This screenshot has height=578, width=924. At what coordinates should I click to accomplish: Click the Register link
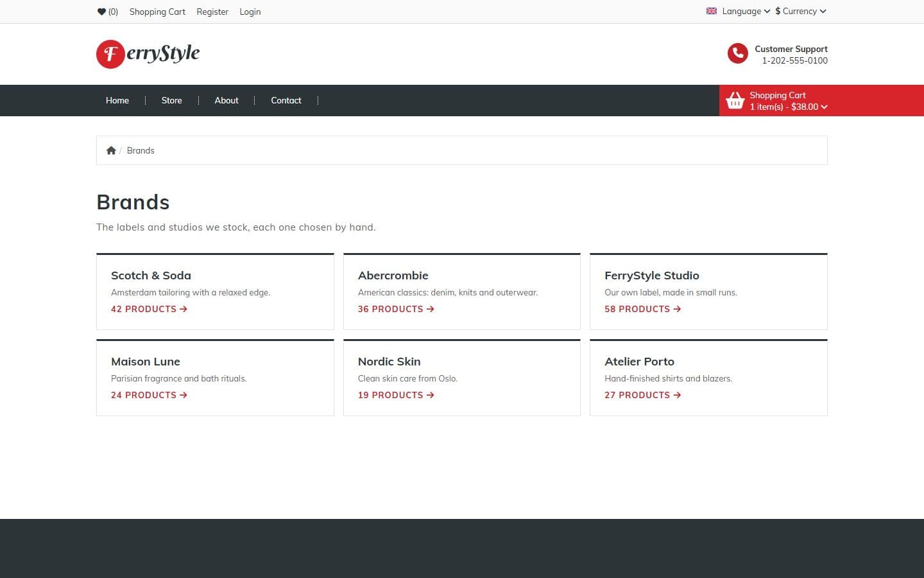pos(212,12)
